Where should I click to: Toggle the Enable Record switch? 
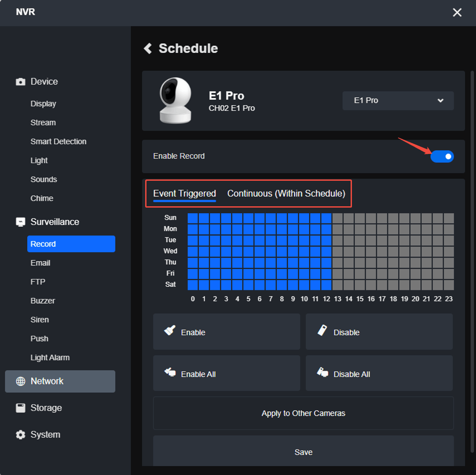click(x=442, y=157)
